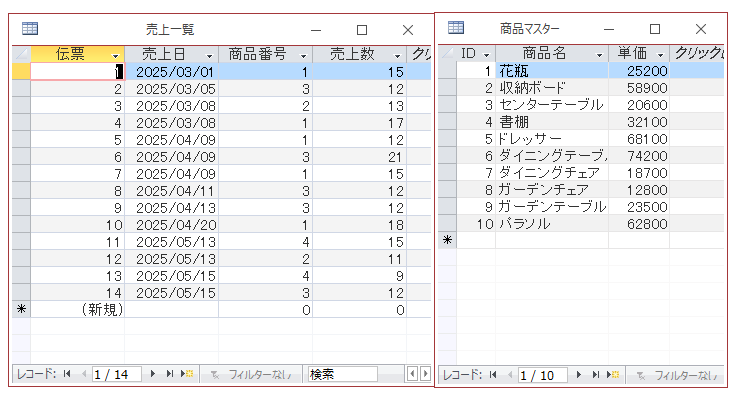Click record number box showing 1 / 10
Viewport: 740px width, 393px height.
point(543,375)
